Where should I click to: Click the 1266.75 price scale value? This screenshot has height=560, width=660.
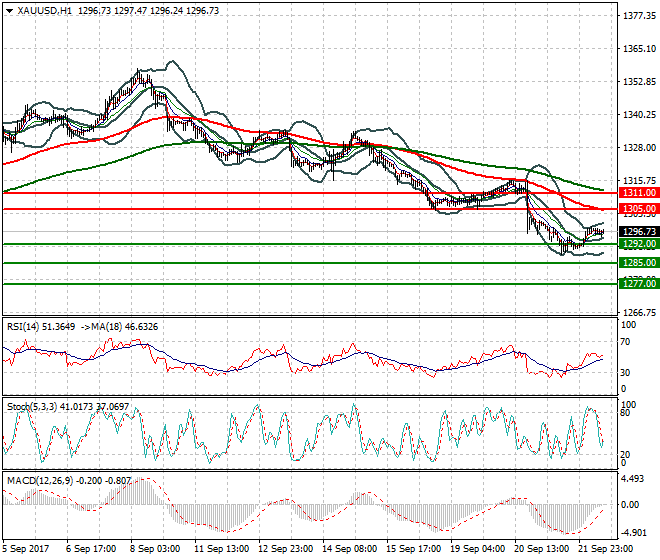(x=639, y=312)
